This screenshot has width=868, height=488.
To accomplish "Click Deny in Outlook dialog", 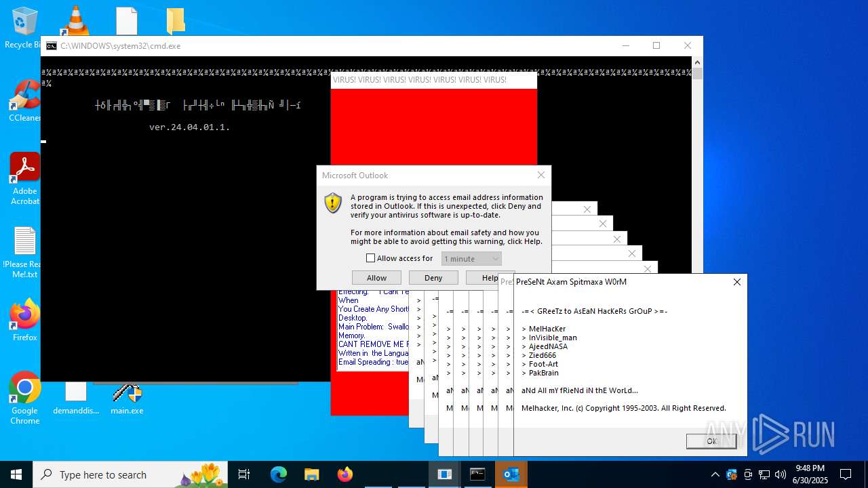I will [x=433, y=278].
